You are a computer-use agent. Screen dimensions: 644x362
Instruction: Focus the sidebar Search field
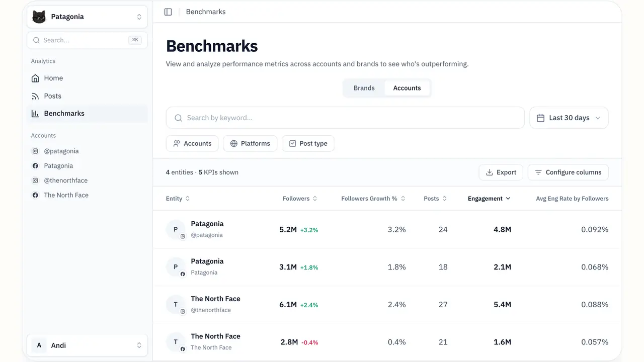(87, 40)
